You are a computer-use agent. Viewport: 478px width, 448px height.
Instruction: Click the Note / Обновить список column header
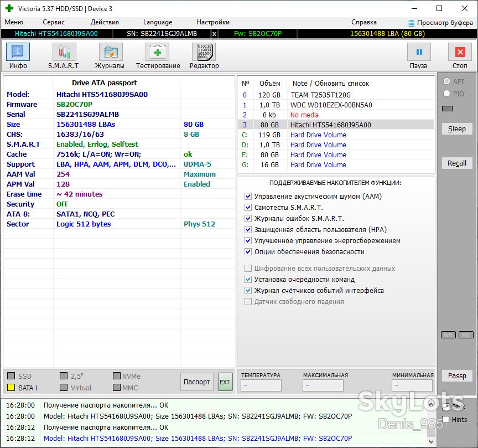click(x=331, y=83)
